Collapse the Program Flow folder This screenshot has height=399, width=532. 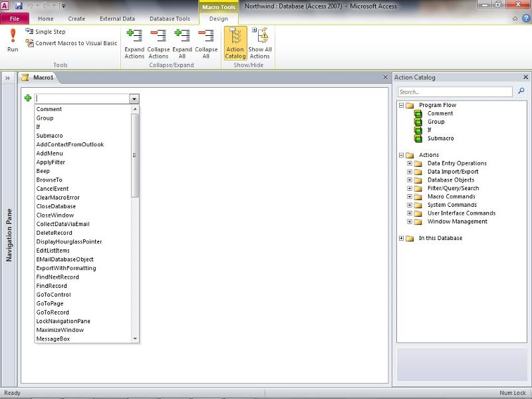point(402,105)
